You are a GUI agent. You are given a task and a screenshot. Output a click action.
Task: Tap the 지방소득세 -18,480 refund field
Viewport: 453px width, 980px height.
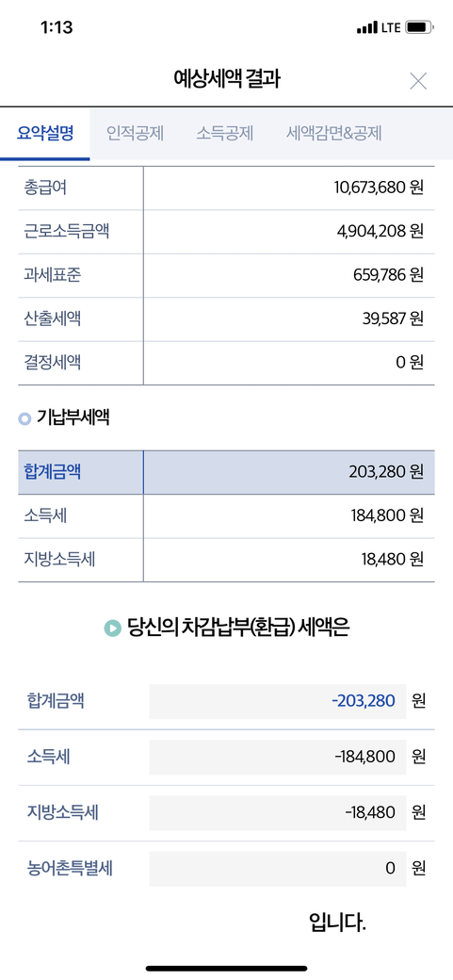[x=278, y=812]
